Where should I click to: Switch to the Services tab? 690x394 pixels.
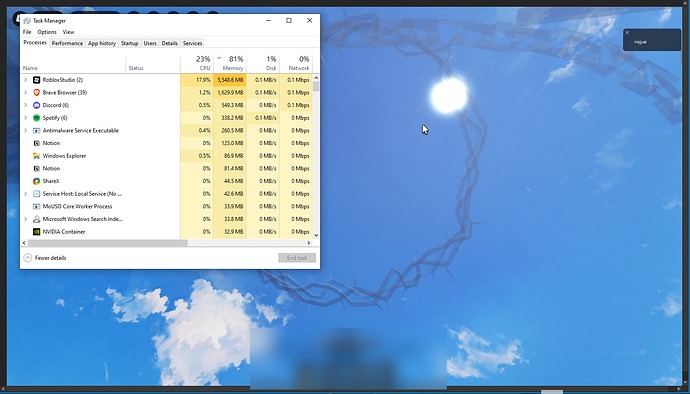click(192, 43)
